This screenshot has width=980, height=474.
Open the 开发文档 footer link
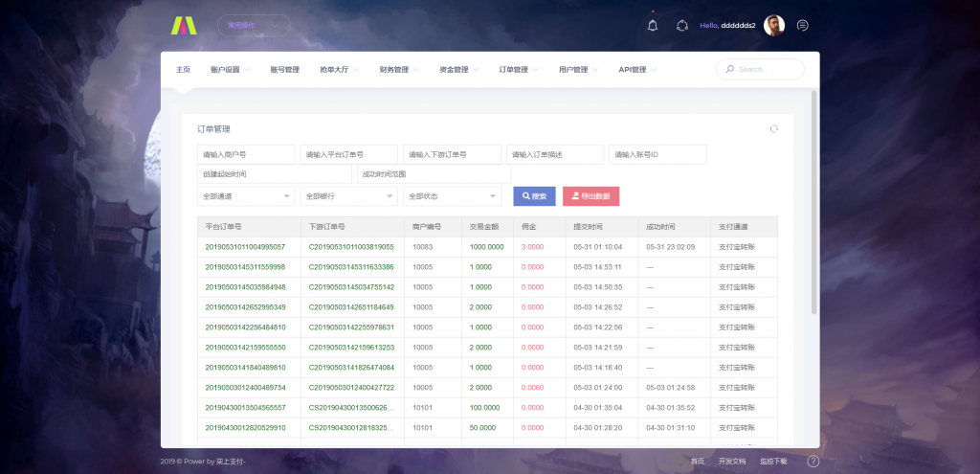coord(731,462)
